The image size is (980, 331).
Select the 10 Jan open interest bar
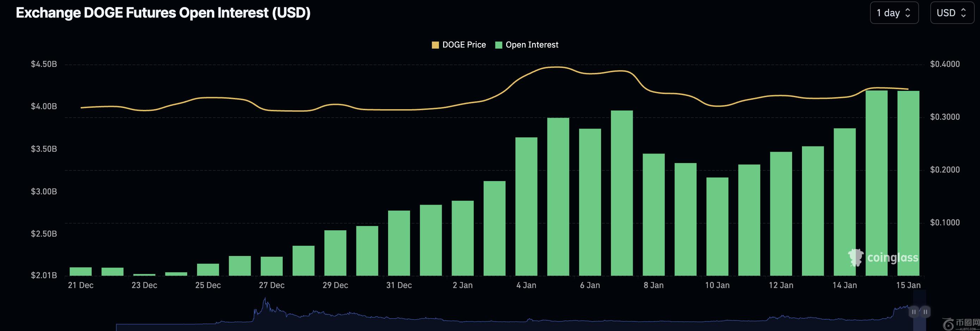tap(717, 226)
